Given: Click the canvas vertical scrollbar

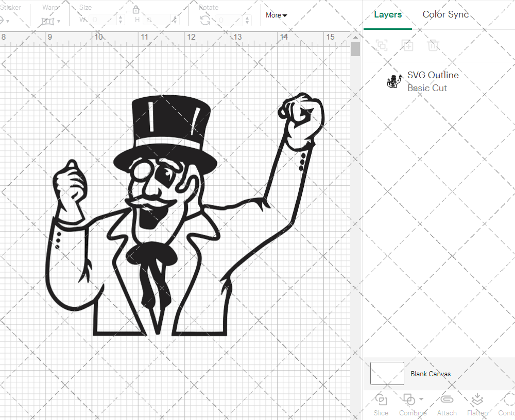Looking at the screenshot, I should coord(355,49).
